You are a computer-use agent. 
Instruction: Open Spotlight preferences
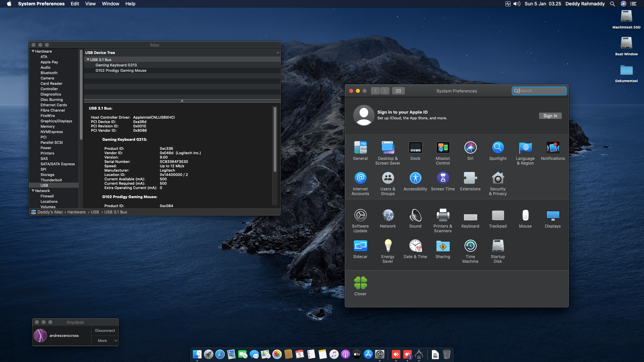(x=498, y=150)
